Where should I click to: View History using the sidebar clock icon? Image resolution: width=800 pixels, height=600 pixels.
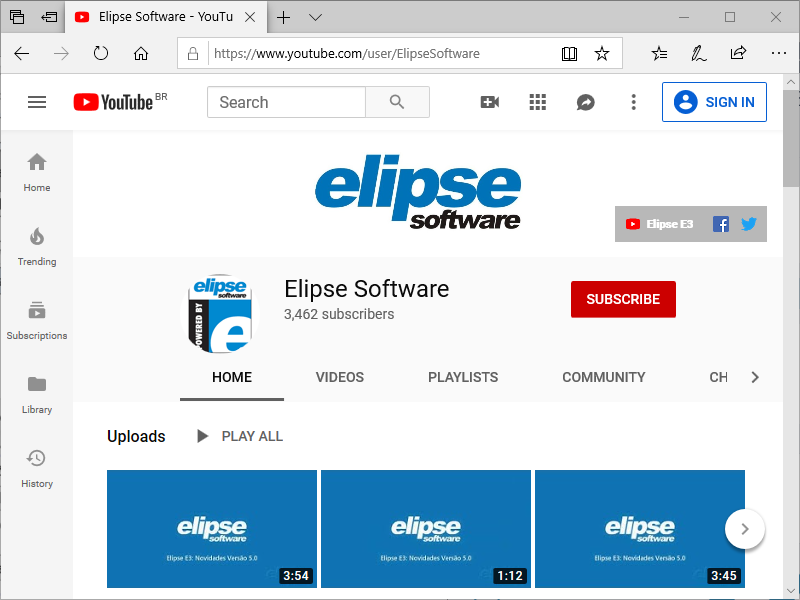pos(37,467)
